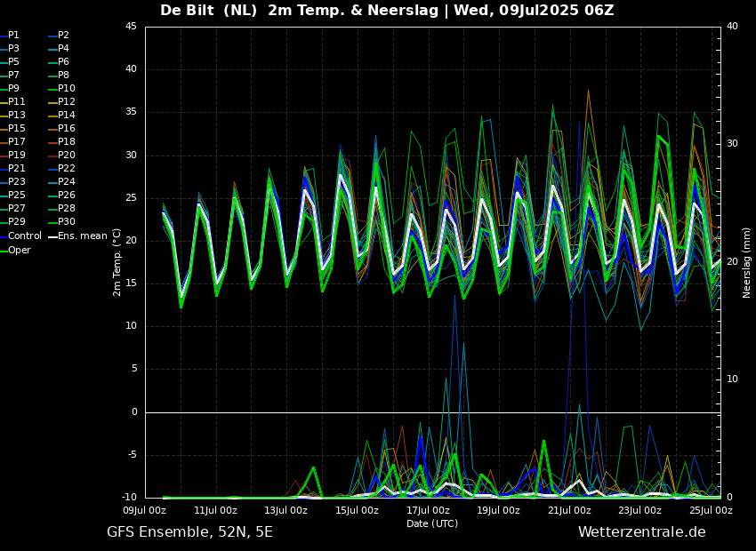
Task: Click the 15Jul 00z date tick
Action: 357,510
